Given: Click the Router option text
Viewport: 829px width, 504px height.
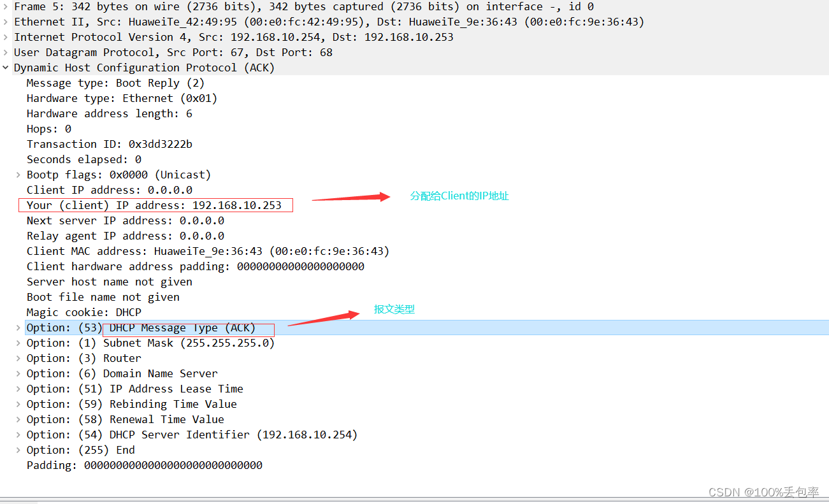Looking at the screenshot, I should coord(122,359).
